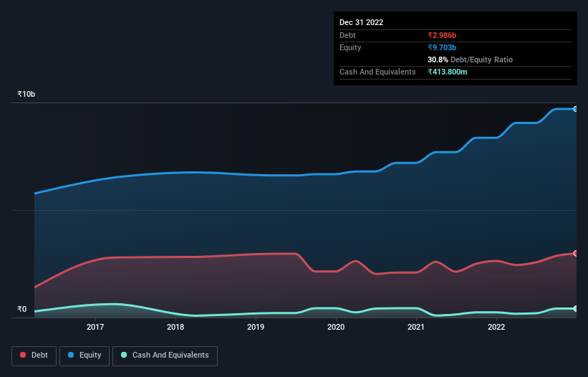Toggle the Equity series legend button
588x377 pixels.
85,355
